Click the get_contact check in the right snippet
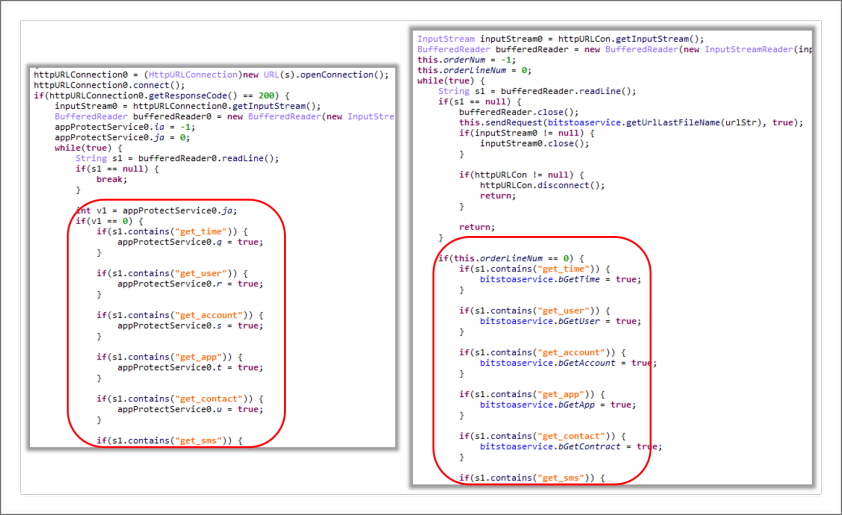This screenshot has height=515, width=842. coord(542,436)
